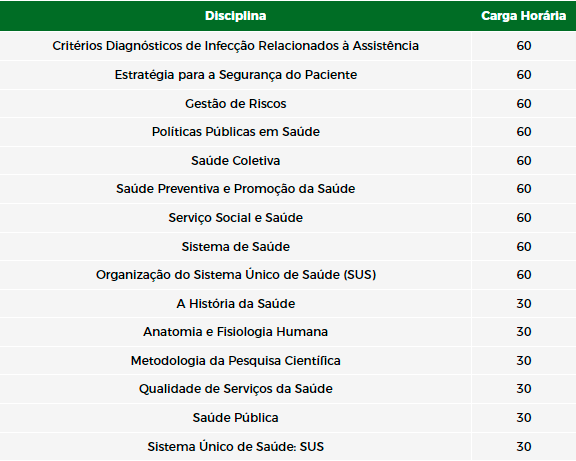The width and height of the screenshot is (576, 461).
Task: Click Estratégia para a Segurança do Paciente
Action: (x=235, y=75)
